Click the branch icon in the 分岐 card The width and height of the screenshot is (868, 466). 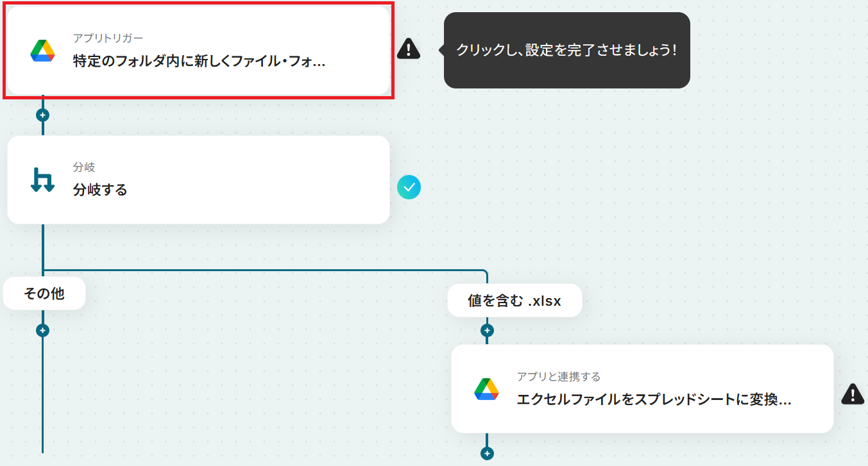[x=42, y=179]
